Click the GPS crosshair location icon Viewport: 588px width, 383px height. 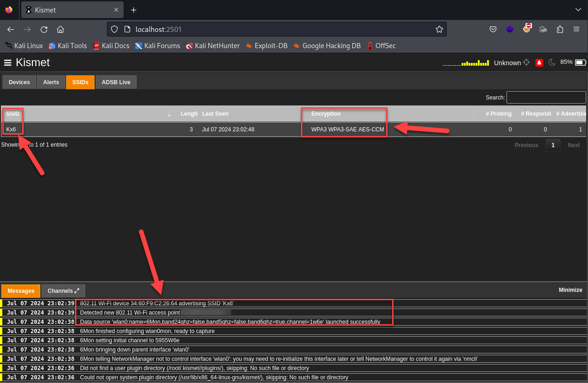(x=526, y=62)
